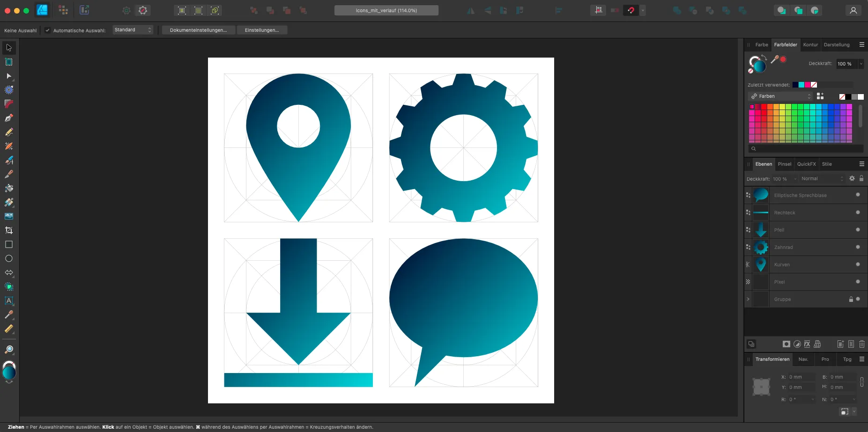868x432 pixels.
Task: Open the Standard selection dropdown
Action: pyautogui.click(x=133, y=30)
